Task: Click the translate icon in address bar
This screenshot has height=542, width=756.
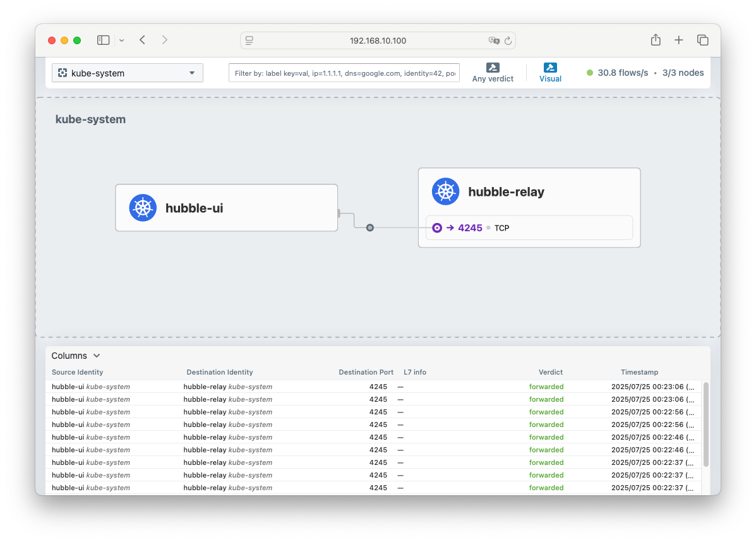Action: pyautogui.click(x=494, y=40)
